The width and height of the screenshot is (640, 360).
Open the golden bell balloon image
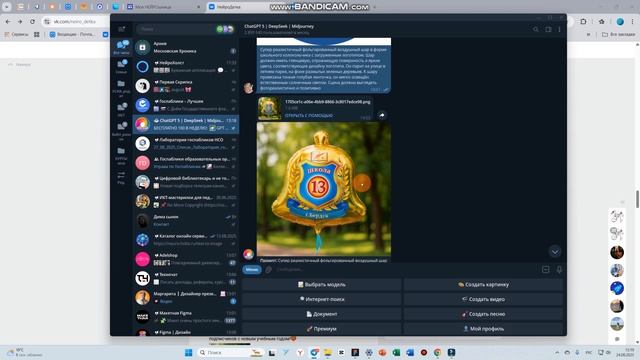324,189
